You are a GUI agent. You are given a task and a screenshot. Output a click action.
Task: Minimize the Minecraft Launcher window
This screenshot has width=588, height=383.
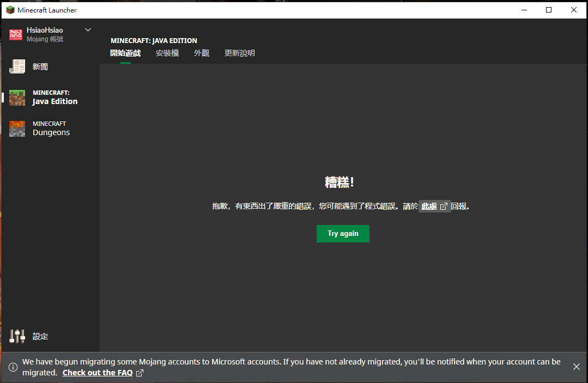524,10
